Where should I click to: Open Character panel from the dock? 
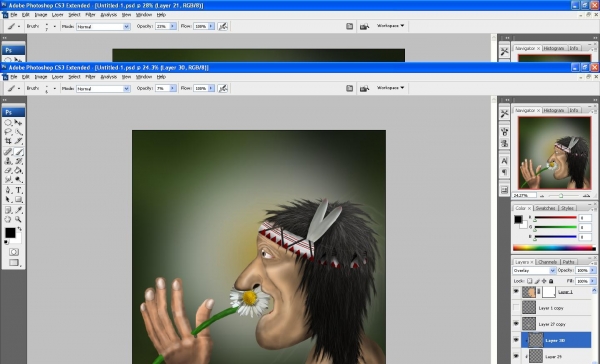click(x=504, y=161)
